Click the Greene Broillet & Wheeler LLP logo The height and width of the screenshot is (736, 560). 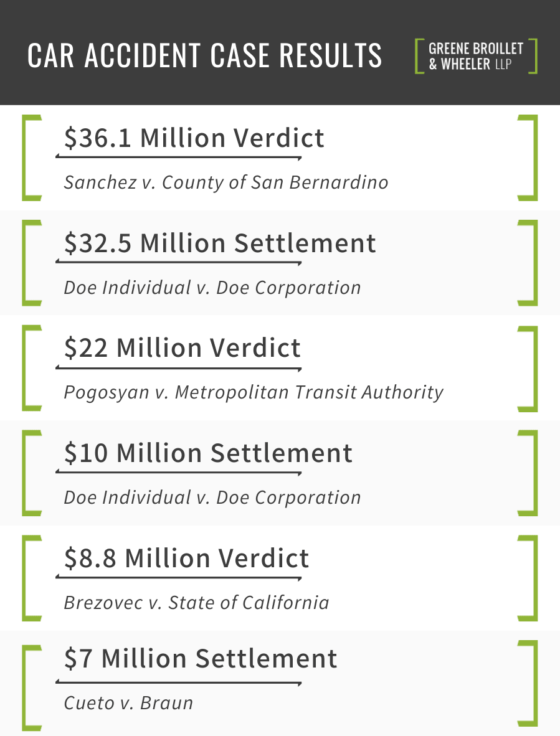tap(476, 56)
